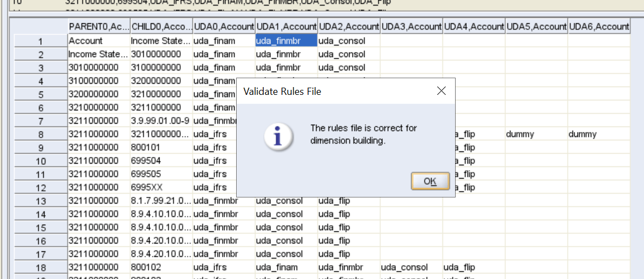
Task: Select row header 17
Action: (x=41, y=255)
